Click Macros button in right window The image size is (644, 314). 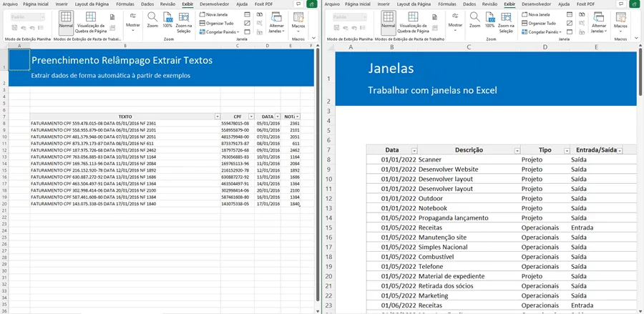click(620, 21)
